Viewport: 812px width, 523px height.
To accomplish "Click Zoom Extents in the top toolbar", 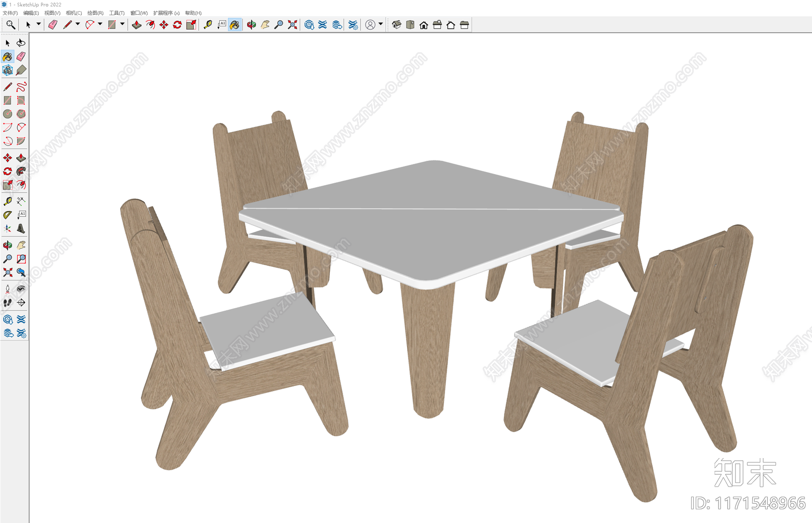I will click(292, 25).
